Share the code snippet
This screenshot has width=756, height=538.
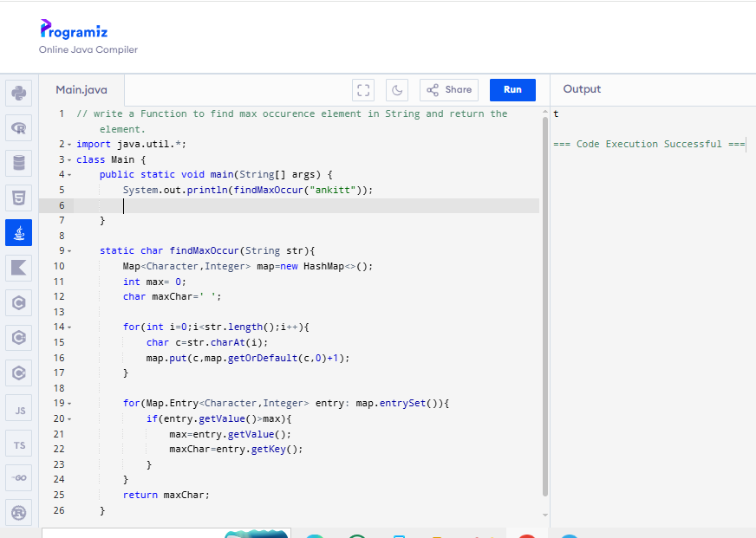pos(449,90)
